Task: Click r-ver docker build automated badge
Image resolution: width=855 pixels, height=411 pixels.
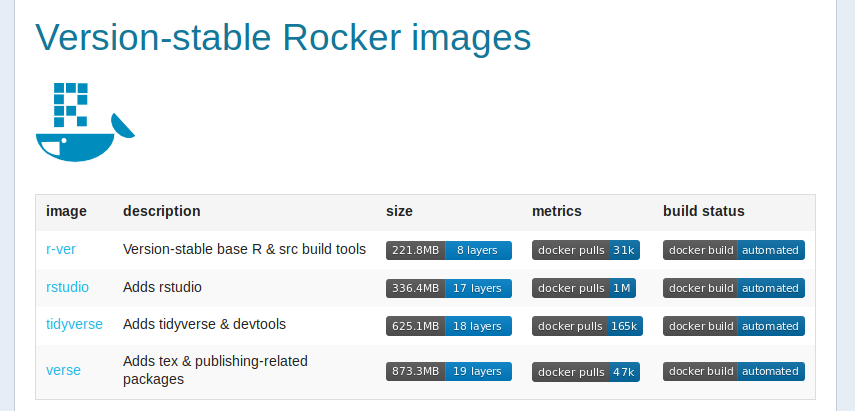Action: click(734, 250)
